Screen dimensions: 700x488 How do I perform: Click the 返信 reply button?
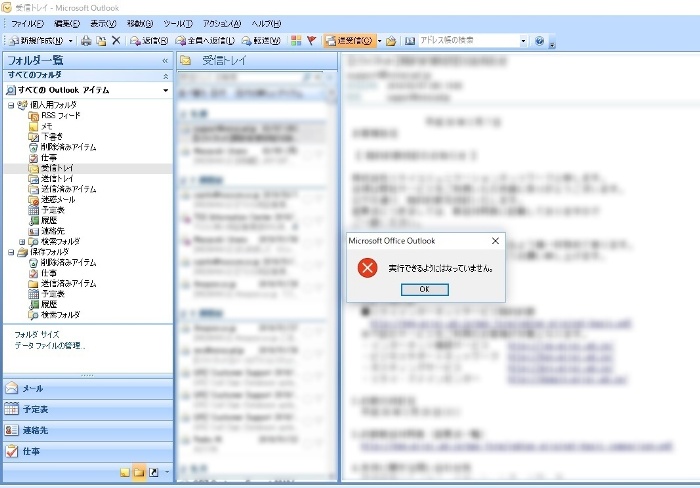149,41
